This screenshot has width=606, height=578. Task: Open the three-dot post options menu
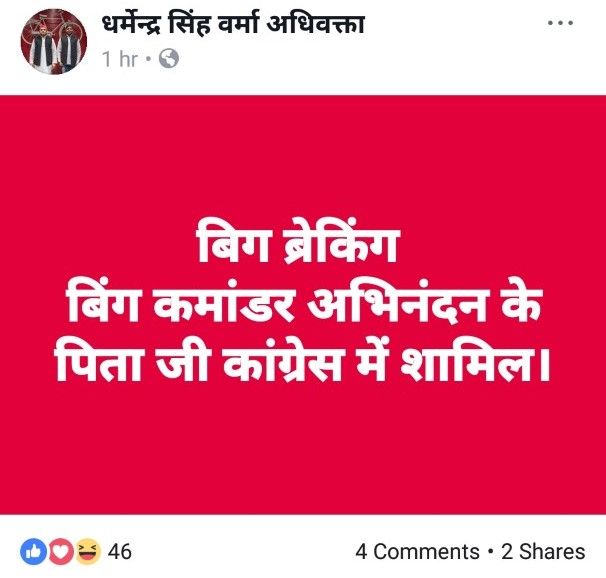(x=560, y=23)
